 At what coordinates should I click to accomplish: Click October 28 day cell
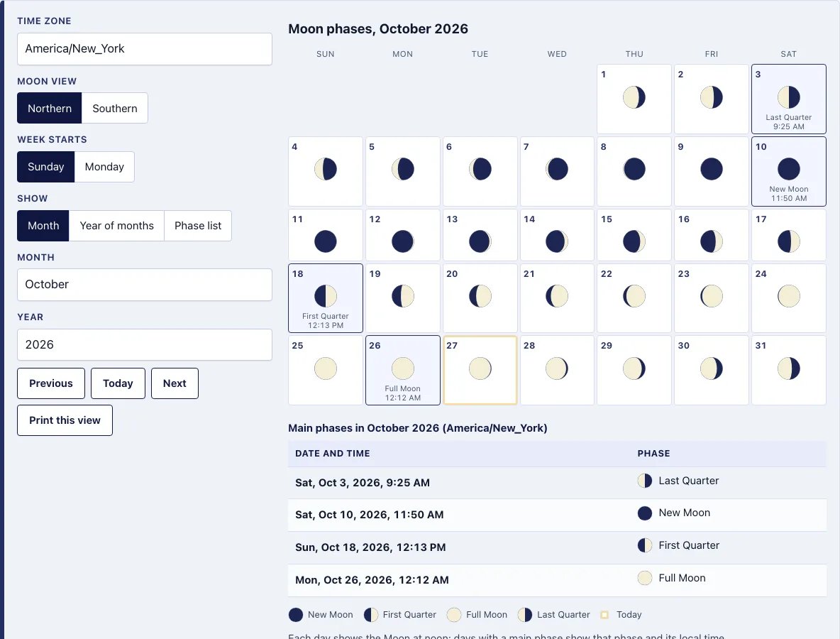coord(557,370)
